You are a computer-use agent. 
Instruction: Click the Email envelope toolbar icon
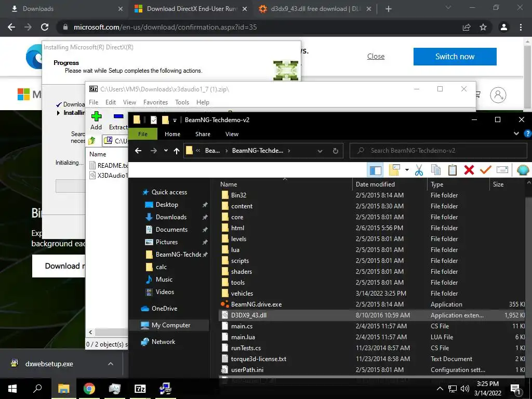tap(502, 170)
